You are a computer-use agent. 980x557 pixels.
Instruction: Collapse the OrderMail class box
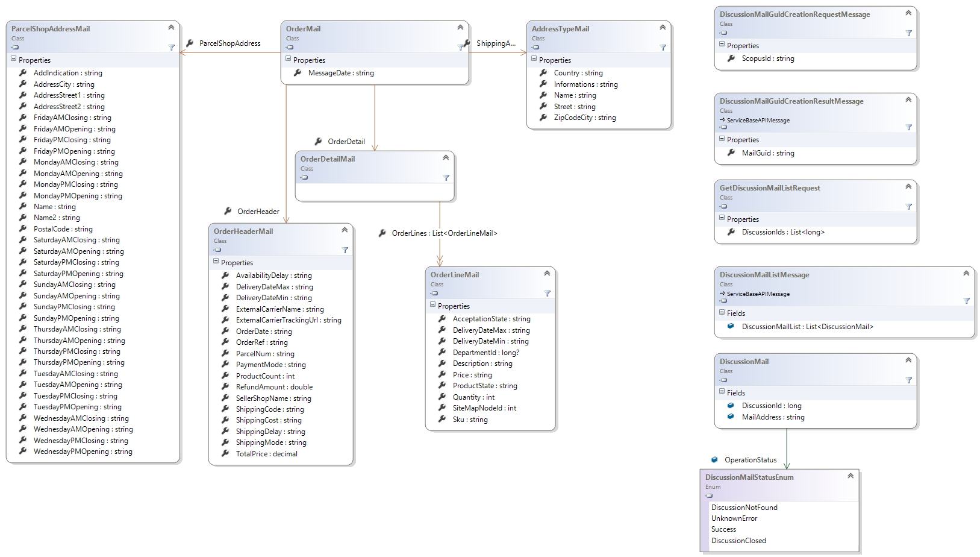(460, 28)
